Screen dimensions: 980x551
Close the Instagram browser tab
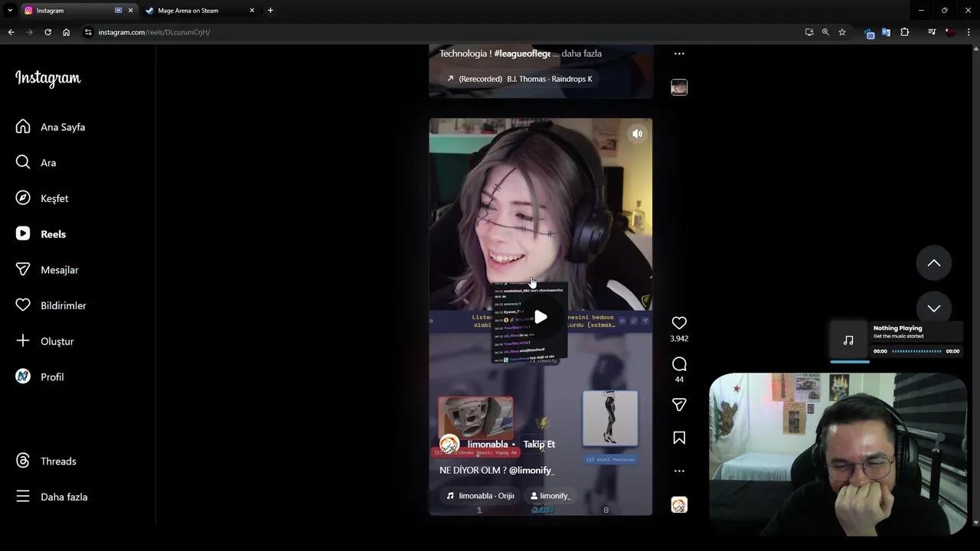[130, 11]
